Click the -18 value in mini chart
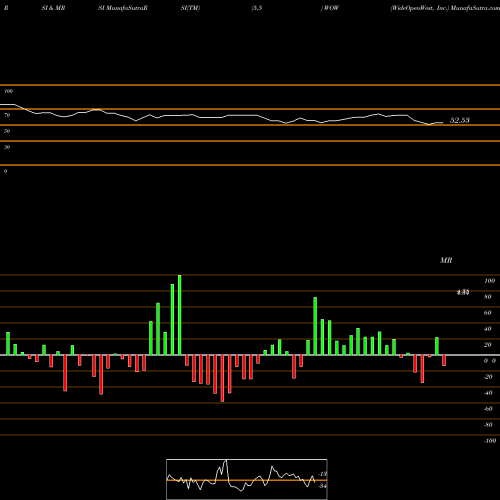This screenshot has height=500, width=500. pyautogui.click(x=323, y=474)
